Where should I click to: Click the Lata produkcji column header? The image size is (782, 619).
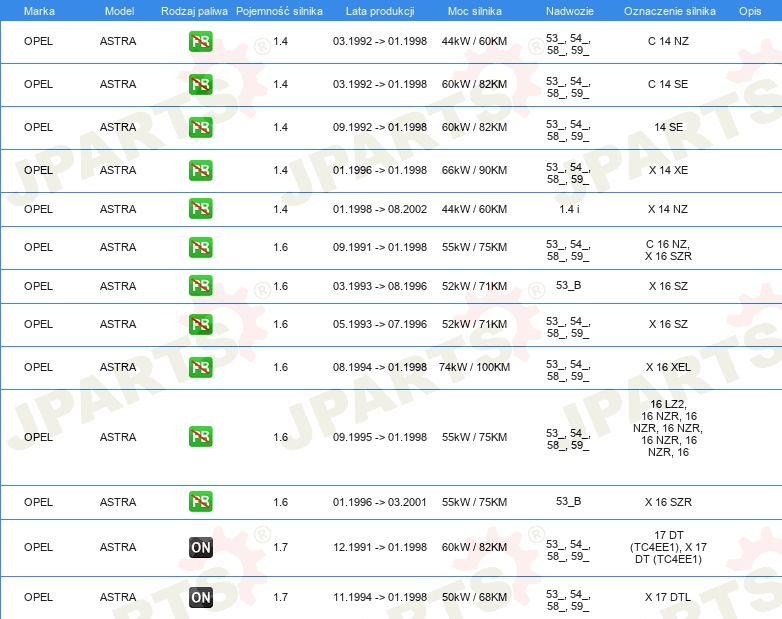click(x=380, y=11)
